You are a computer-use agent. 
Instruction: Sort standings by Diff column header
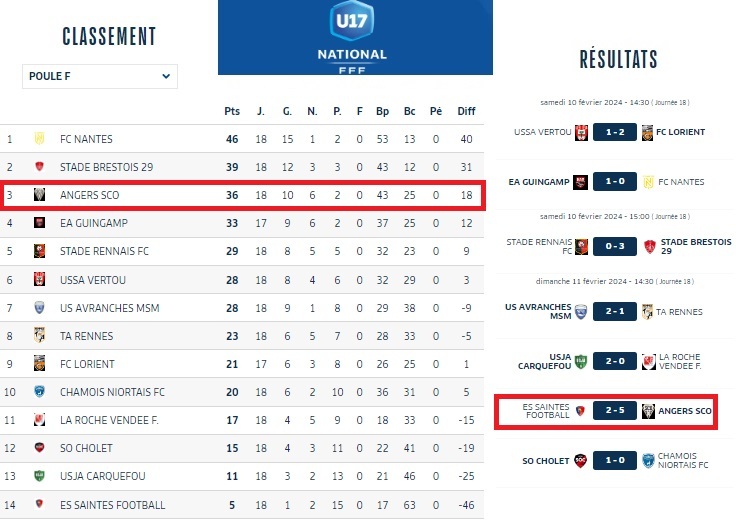coord(466,111)
